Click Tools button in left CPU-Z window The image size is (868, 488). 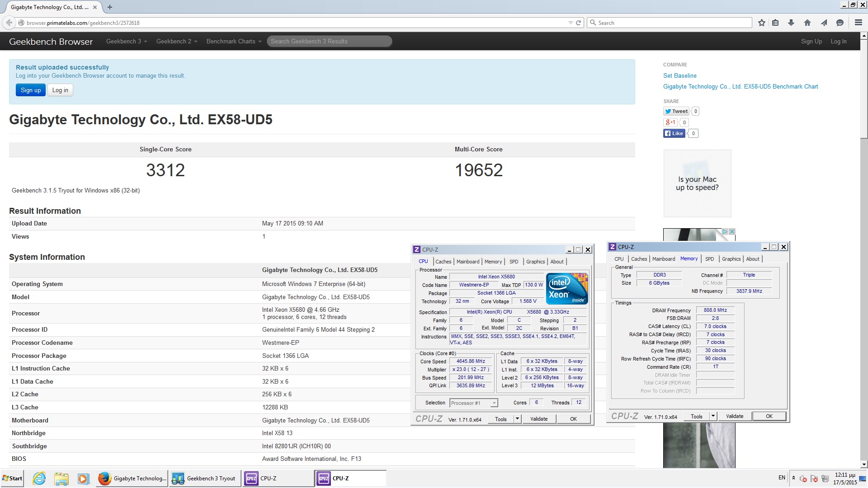pos(501,419)
